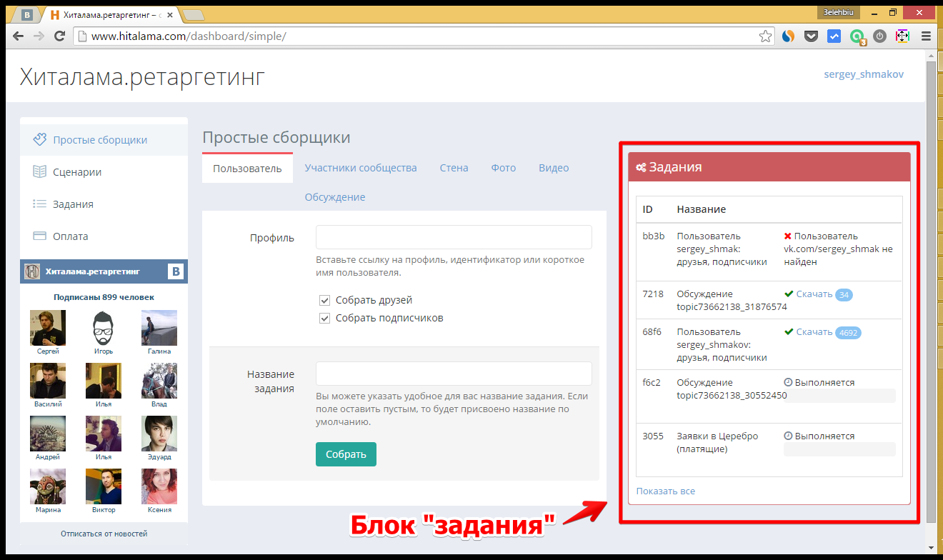Image resolution: width=943 pixels, height=560 pixels.
Task: Click the Отписаться от новостей button
Action: (x=104, y=534)
